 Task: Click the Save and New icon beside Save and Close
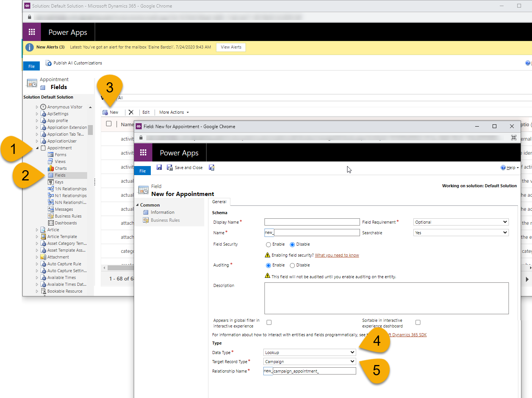[x=212, y=168]
